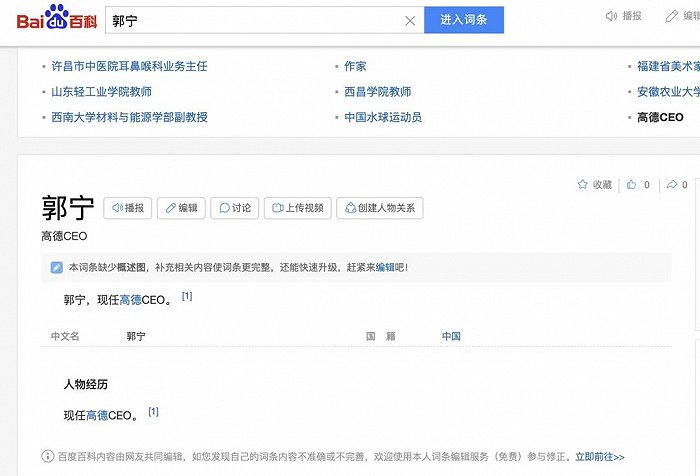Open the 福建省美术家 entry link
The image size is (700, 476).
668,66
